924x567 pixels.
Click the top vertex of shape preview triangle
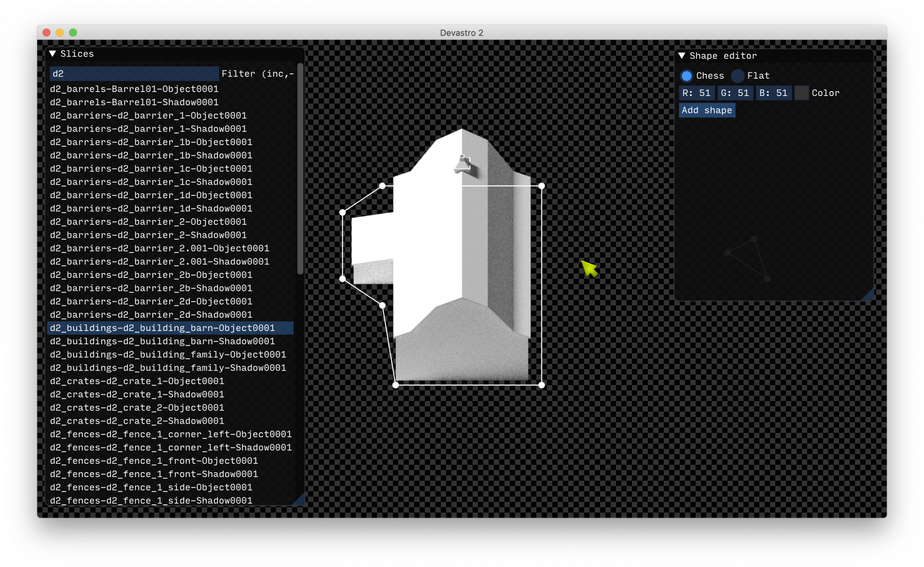click(754, 239)
